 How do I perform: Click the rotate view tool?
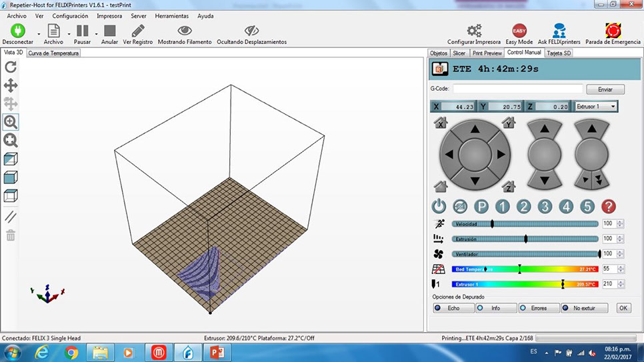tap(11, 67)
